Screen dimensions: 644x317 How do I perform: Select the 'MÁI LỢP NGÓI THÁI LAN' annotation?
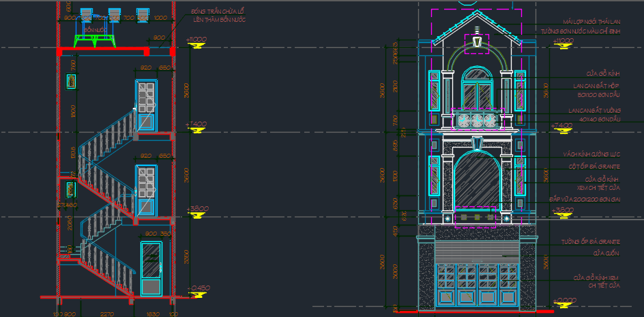coord(591,22)
